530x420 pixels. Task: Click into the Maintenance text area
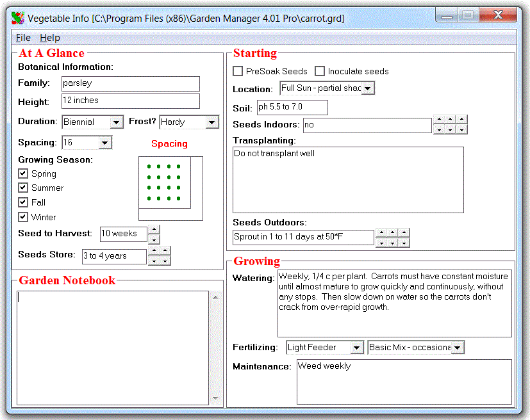(404, 382)
